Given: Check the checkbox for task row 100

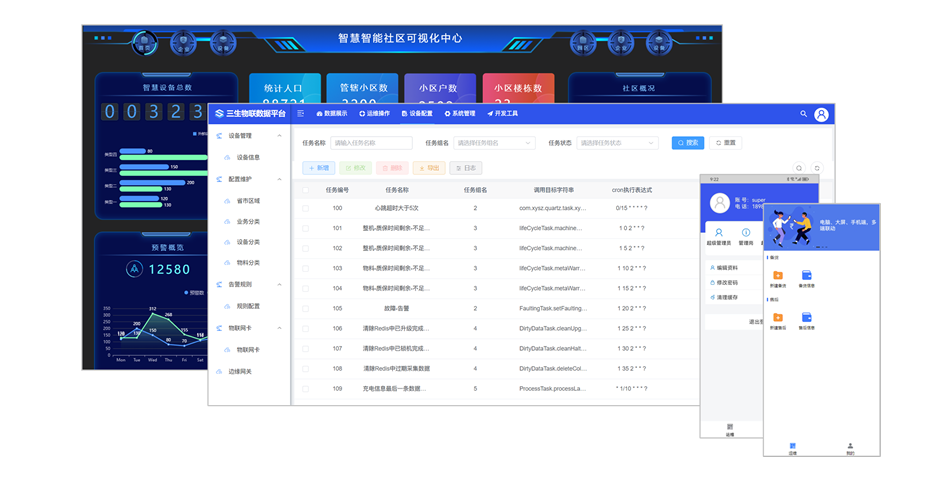Looking at the screenshot, I should pos(306,208).
